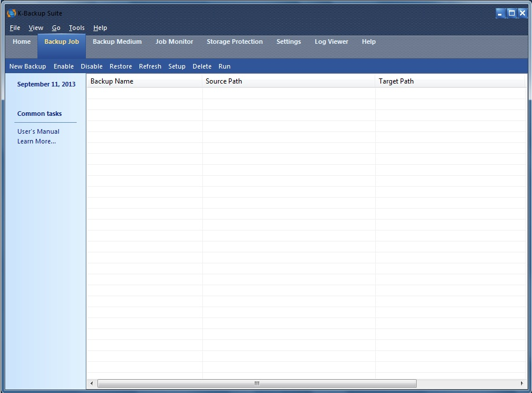Open the File menu
Image resolution: width=532 pixels, height=393 pixels.
15,28
